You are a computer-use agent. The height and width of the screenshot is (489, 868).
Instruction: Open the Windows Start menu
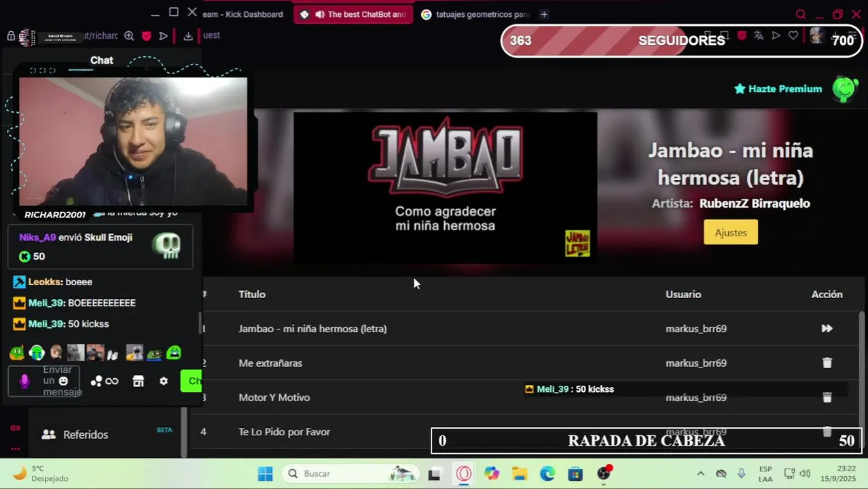(x=266, y=473)
